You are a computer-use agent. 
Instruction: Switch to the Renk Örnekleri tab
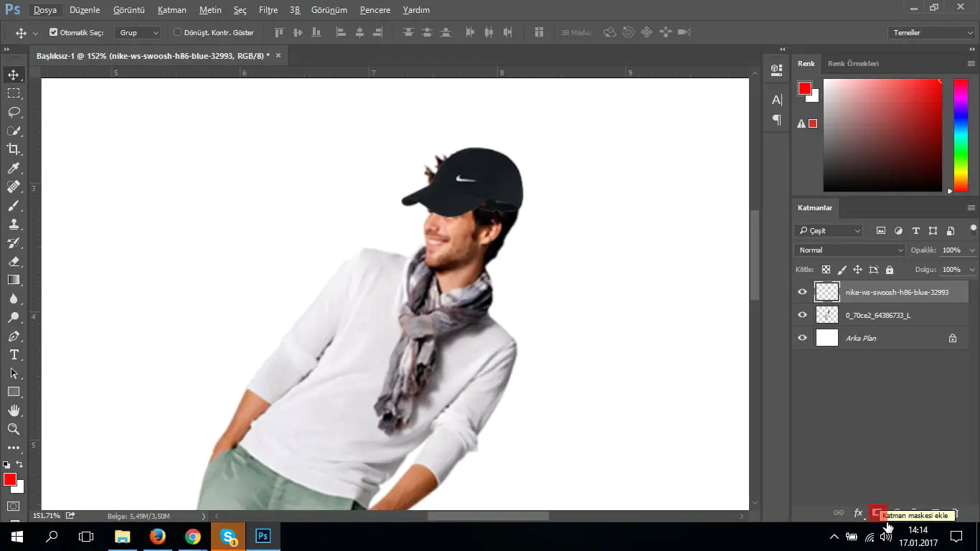point(853,63)
